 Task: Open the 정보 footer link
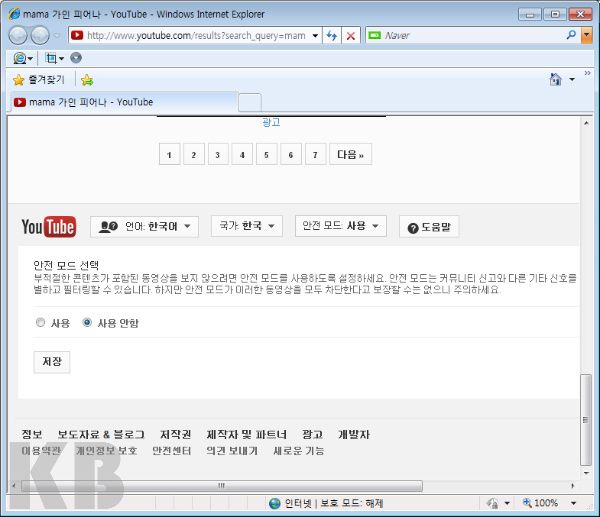tap(32, 434)
